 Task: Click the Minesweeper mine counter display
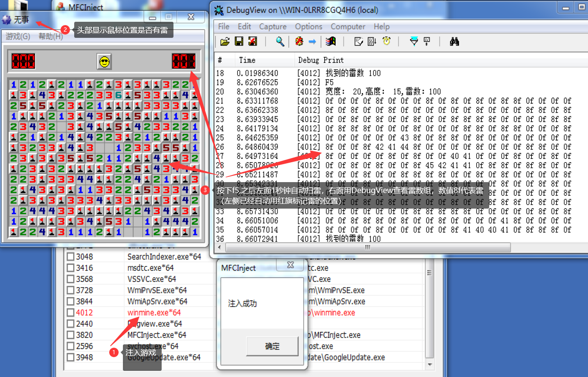click(23, 61)
